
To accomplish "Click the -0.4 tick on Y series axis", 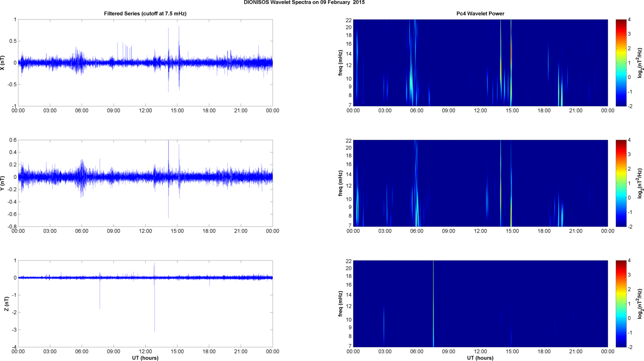I will [x=12, y=202].
